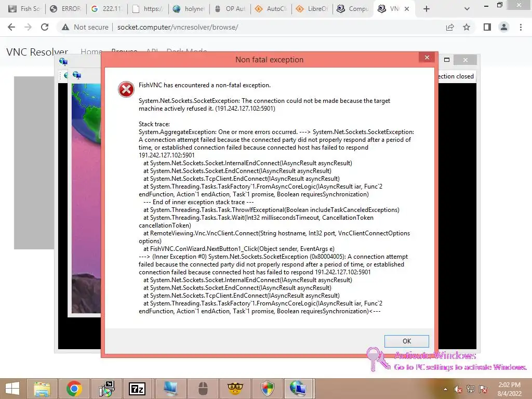Image resolution: width=532 pixels, height=399 pixels.
Task: Open FishVNC globe icon on taskbar
Action: coord(299,389)
